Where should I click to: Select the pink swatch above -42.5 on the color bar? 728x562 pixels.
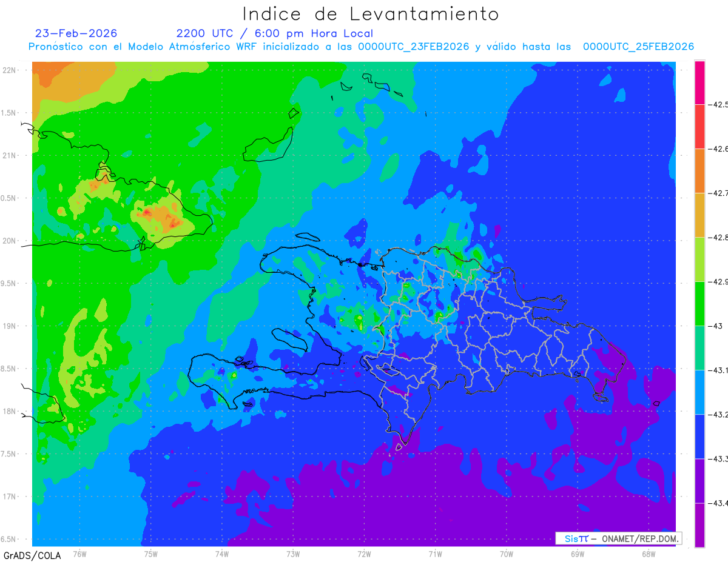[x=699, y=82]
